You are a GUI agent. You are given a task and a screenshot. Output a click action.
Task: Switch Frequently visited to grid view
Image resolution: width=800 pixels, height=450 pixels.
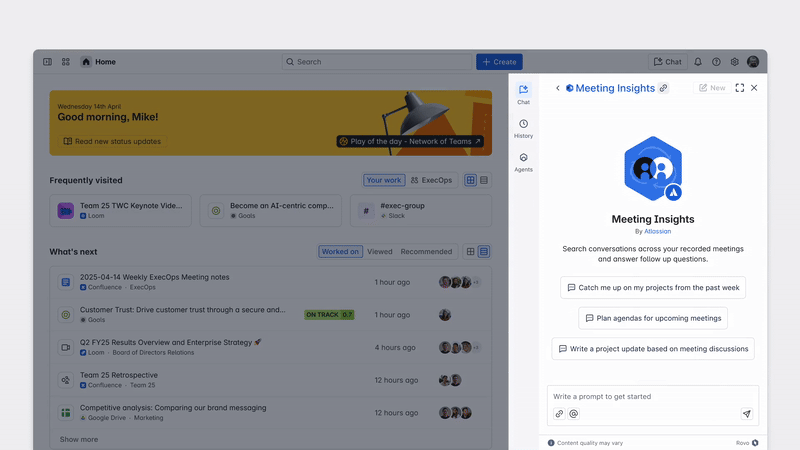click(x=470, y=180)
